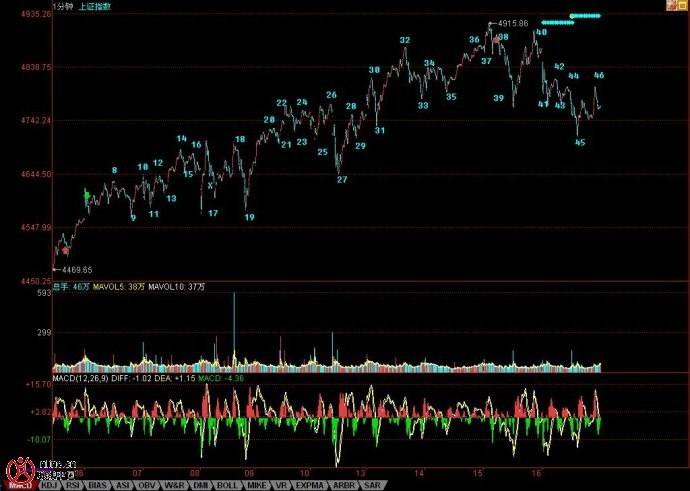Image resolution: width=690 pixels, height=491 pixels.
Task: Click the 4915.86 high price label
Action: pos(513,23)
